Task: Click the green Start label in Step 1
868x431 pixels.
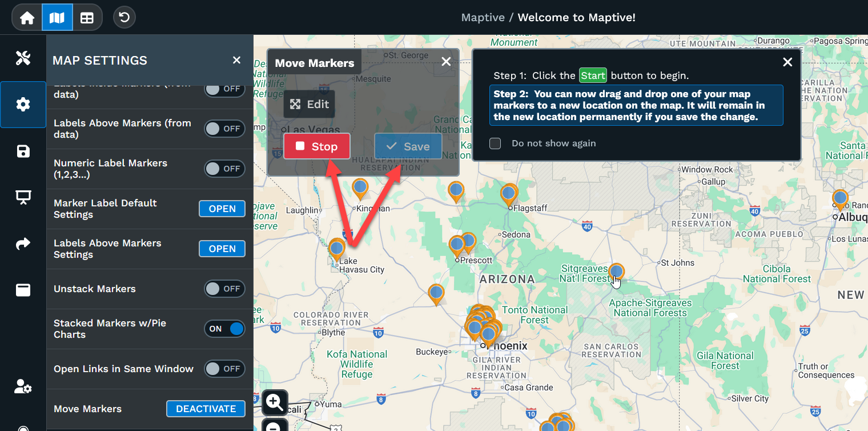Action: click(593, 75)
